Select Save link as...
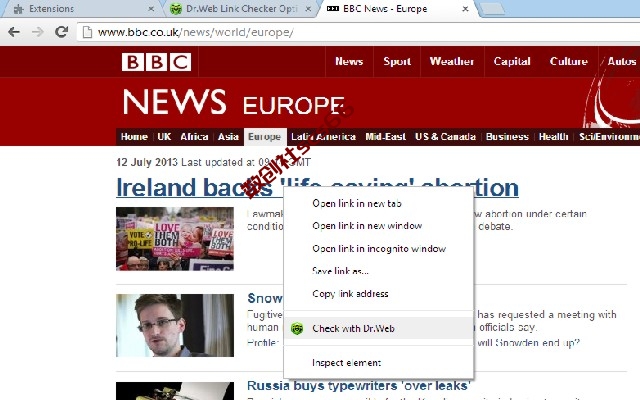The height and width of the screenshot is (400, 640). pos(378,271)
